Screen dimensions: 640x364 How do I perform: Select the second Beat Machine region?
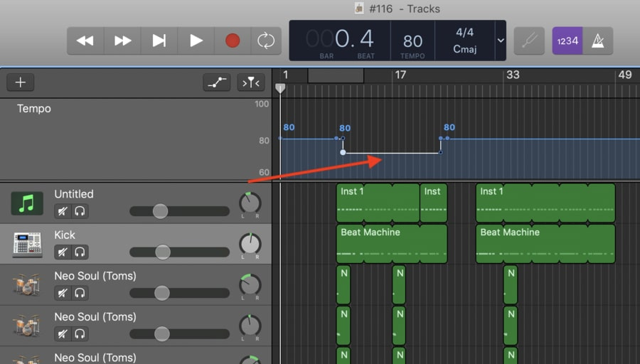point(545,244)
